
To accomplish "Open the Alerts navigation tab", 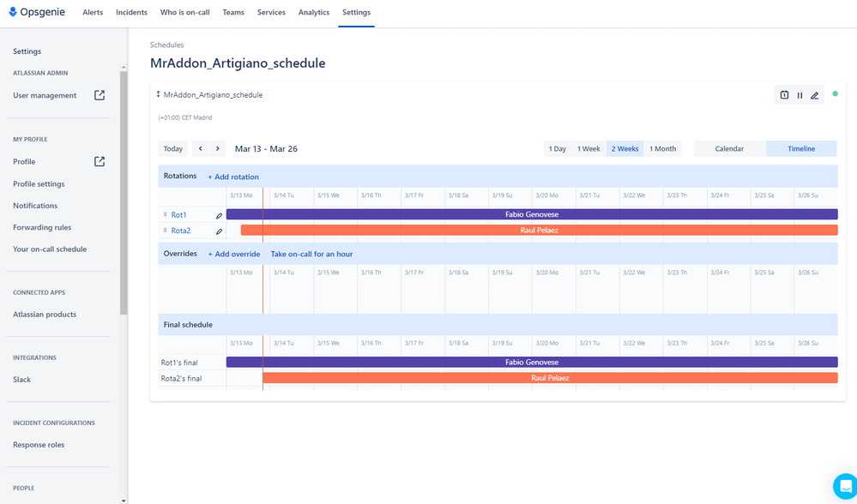I will tap(93, 12).
